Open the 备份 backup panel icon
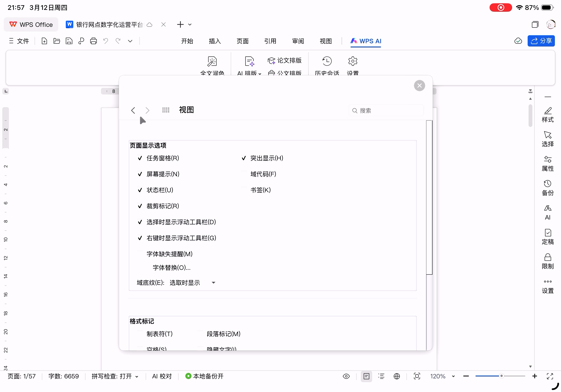The image size is (561, 392). click(547, 188)
